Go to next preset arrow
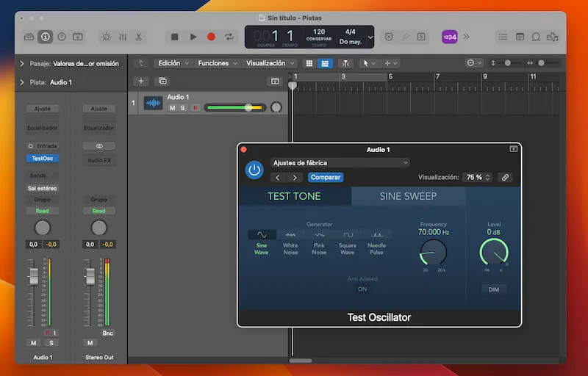588x376 pixels. 295,178
